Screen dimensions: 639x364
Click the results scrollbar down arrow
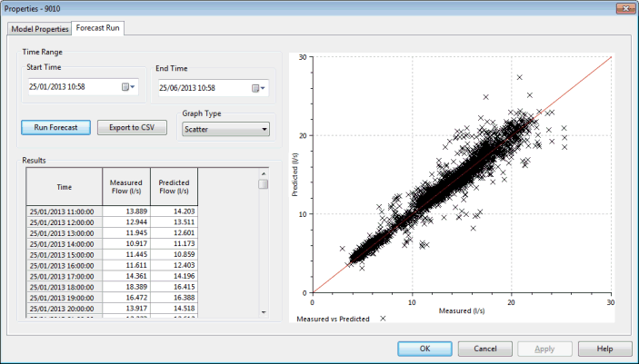coord(264,312)
